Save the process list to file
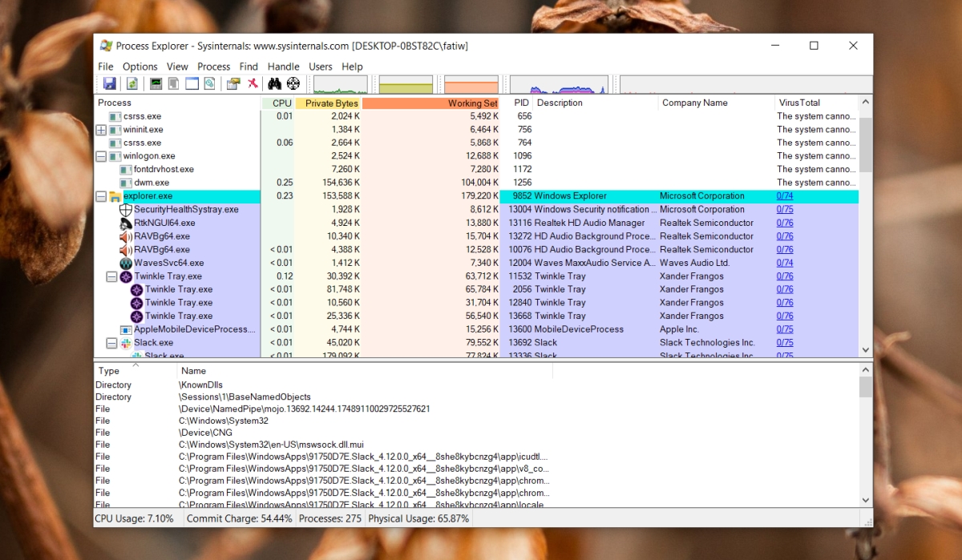Screen dimensions: 962x560 110,83
